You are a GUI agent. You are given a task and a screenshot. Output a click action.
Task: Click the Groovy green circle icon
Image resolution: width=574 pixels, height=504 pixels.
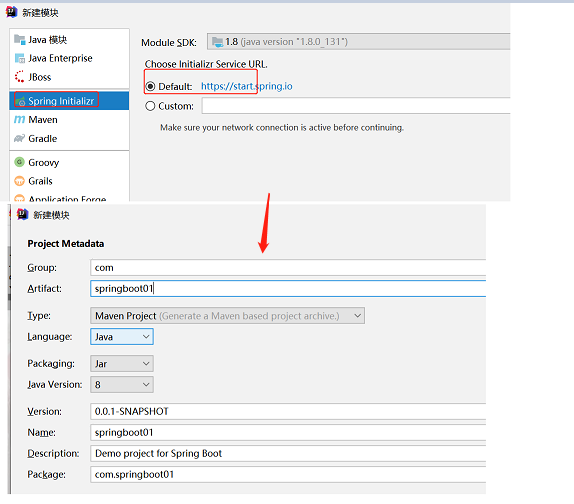[x=19, y=162]
